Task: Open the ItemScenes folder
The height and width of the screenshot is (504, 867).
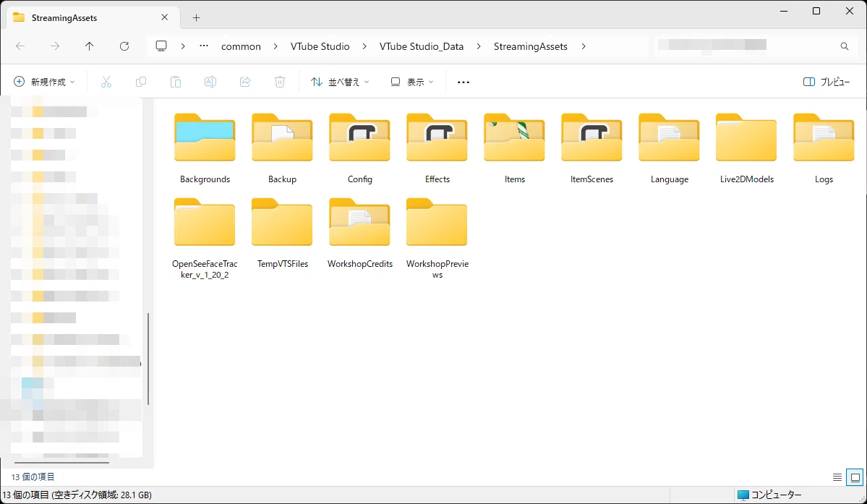Action: click(591, 149)
